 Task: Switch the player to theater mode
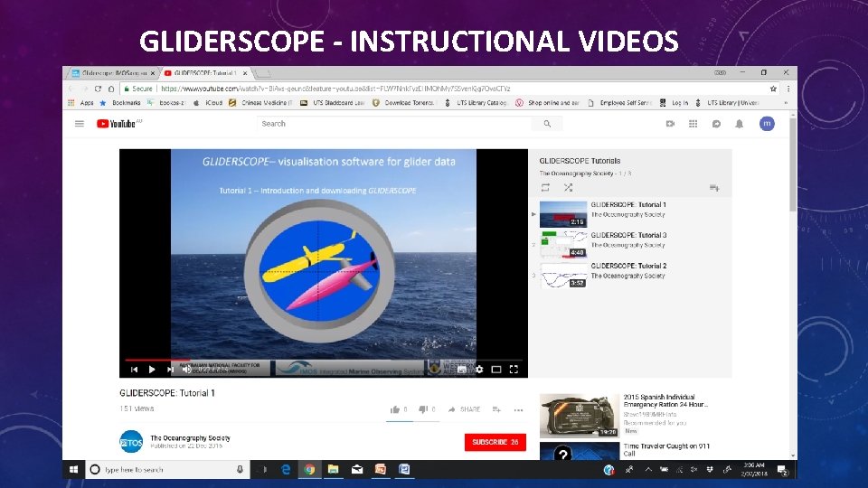click(x=496, y=369)
